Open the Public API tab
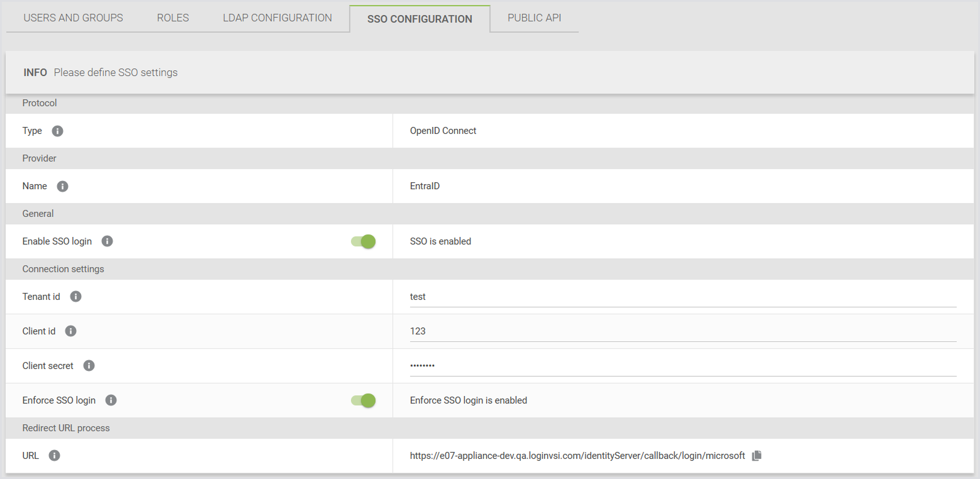The image size is (980, 479). click(534, 18)
